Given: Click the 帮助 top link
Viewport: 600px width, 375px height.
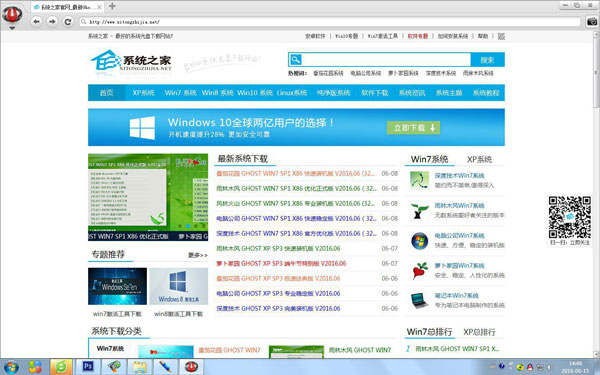Looking at the screenshot, I should click(483, 36).
